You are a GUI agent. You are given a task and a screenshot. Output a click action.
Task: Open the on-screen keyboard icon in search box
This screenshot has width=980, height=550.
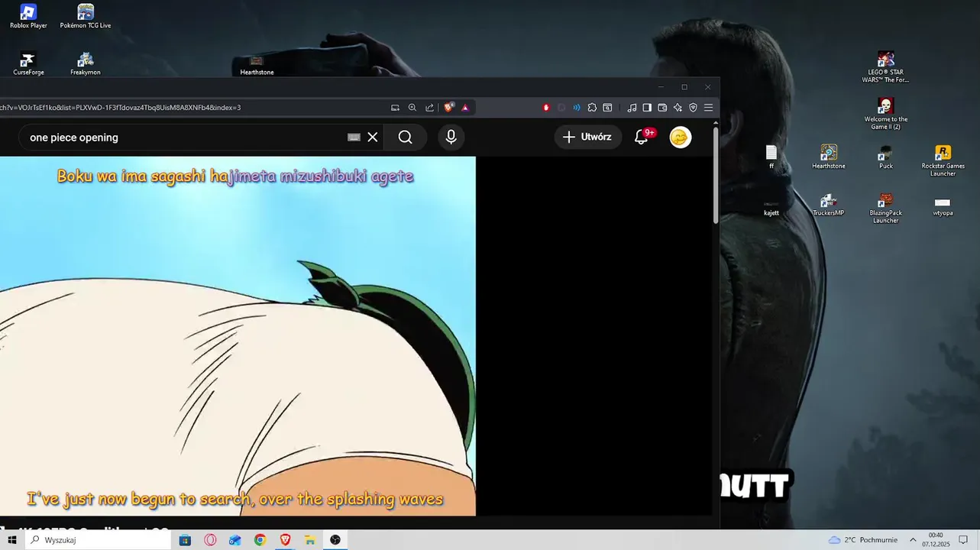click(354, 137)
